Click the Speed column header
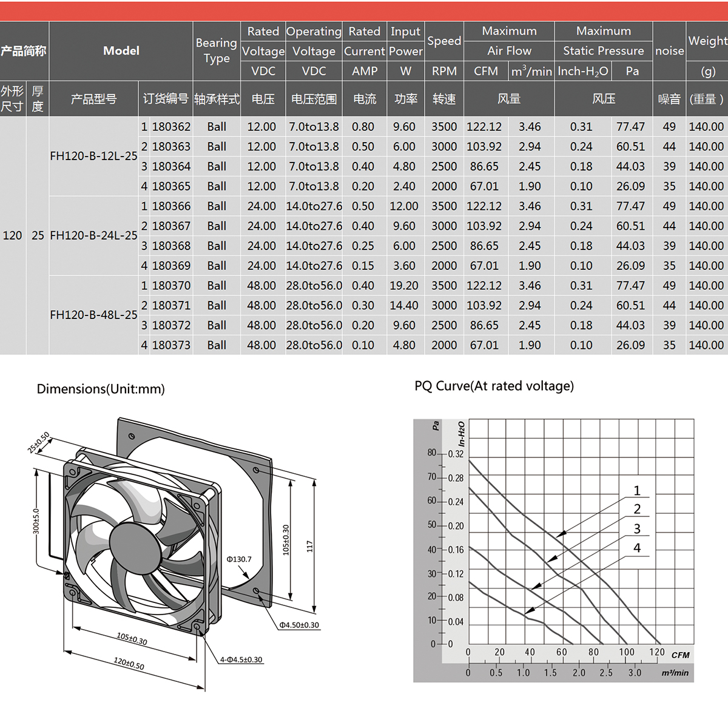Image resolution: width=728 pixels, height=728 pixels. coord(444,41)
